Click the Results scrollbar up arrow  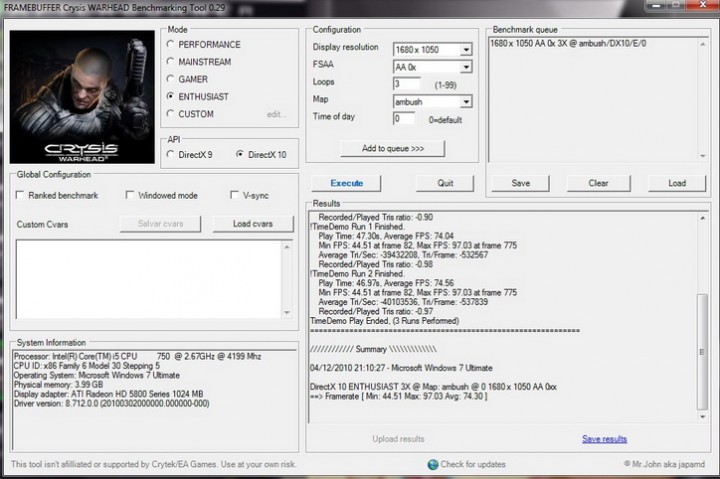click(x=703, y=218)
